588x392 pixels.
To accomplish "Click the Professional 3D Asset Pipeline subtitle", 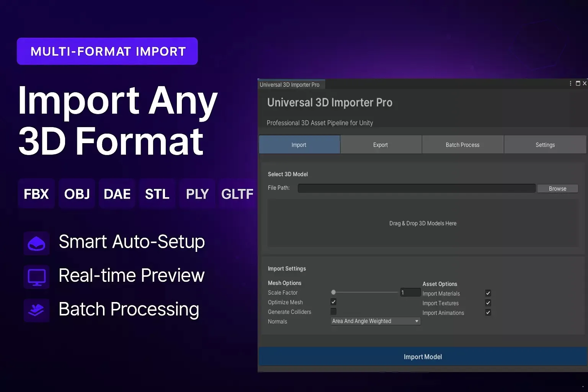I will coord(320,123).
